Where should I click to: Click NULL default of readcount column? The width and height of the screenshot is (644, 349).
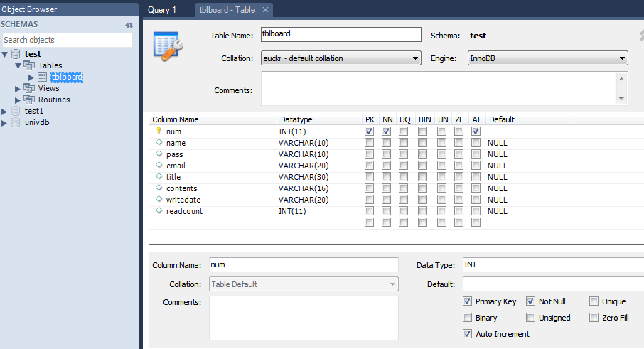(x=498, y=211)
